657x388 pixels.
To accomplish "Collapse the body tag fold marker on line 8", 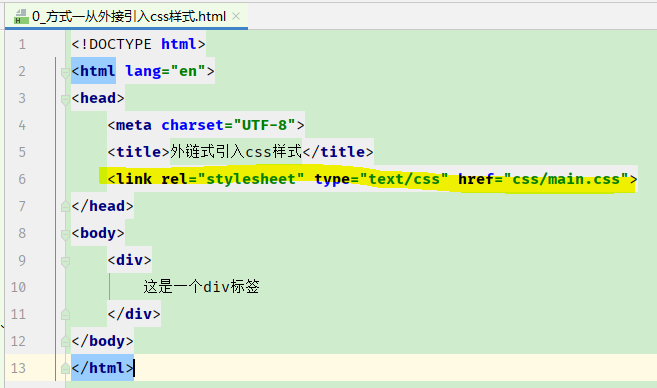I will click(x=65, y=235).
